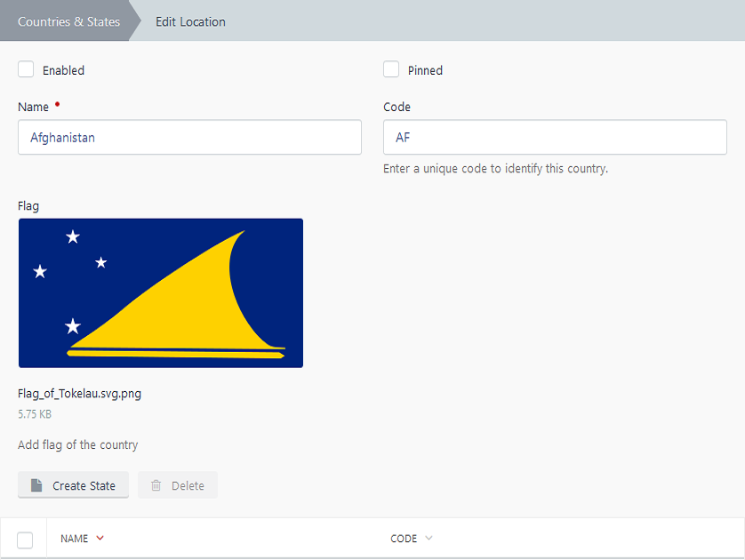Open the Tokelau flag image thumbnail

coord(161,293)
